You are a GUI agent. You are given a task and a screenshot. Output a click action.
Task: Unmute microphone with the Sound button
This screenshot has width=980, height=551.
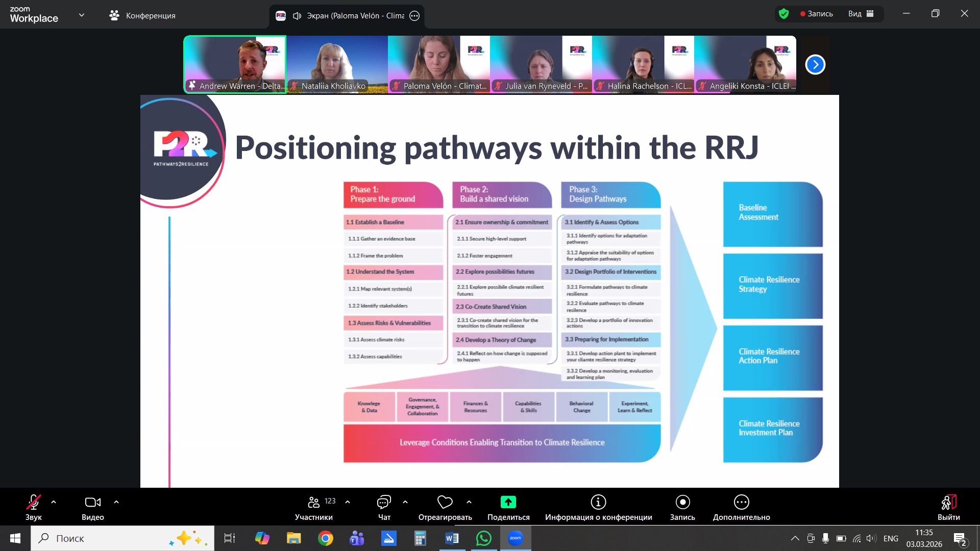point(34,503)
